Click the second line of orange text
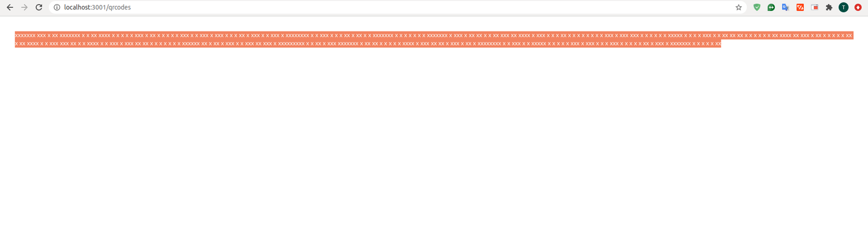The height and width of the screenshot is (239, 868). point(368,44)
